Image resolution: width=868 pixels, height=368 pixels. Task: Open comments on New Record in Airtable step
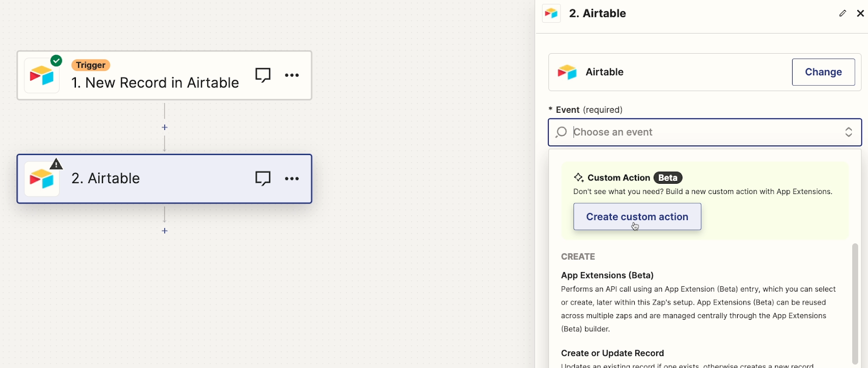263,75
